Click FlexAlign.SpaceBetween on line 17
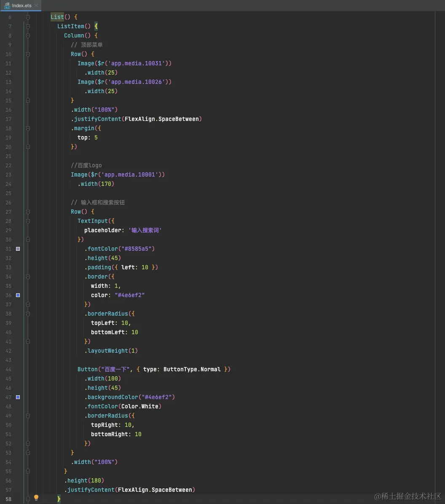Viewport: 445px width, 504px height. point(162,119)
